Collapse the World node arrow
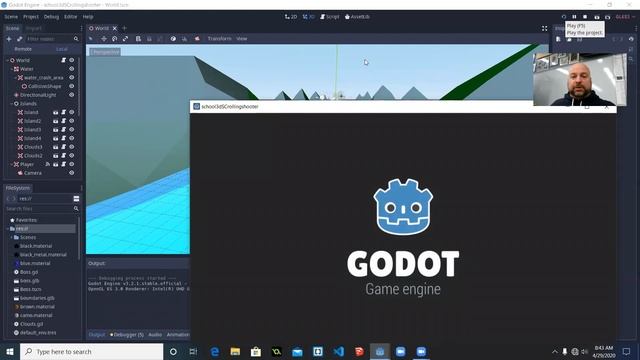Viewport: 640px width, 360px height. 7,60
